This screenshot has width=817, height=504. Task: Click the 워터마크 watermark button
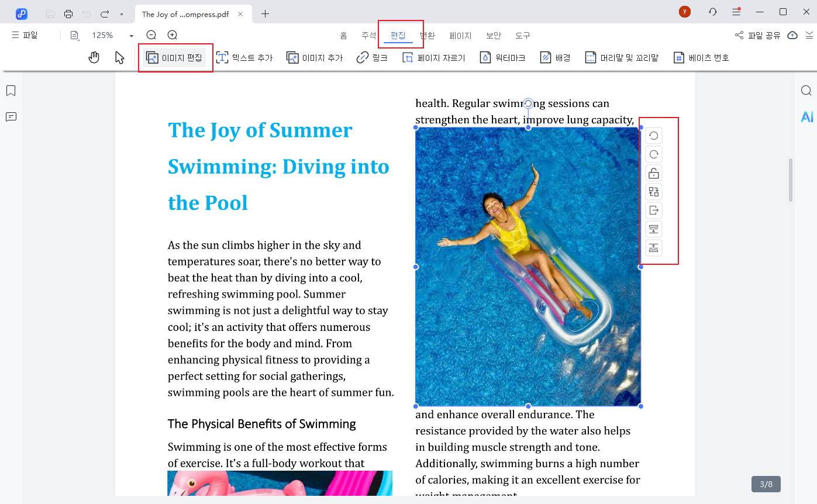coord(502,58)
